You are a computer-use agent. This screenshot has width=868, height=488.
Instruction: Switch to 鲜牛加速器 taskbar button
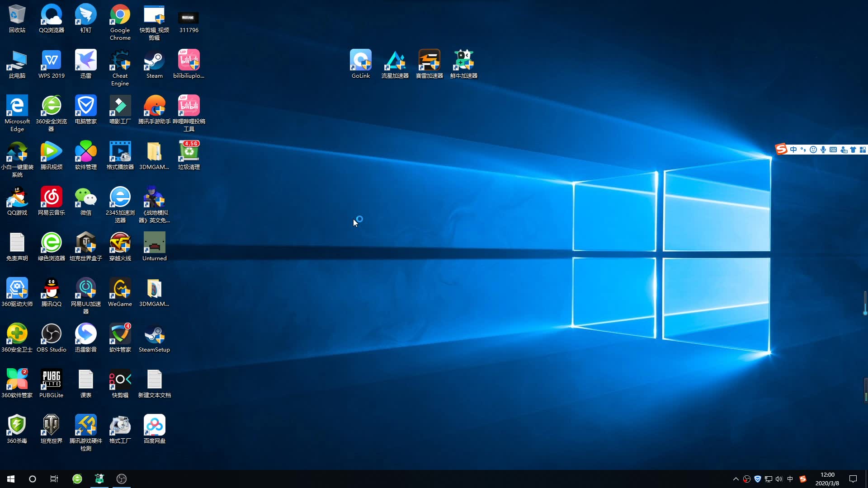99,479
